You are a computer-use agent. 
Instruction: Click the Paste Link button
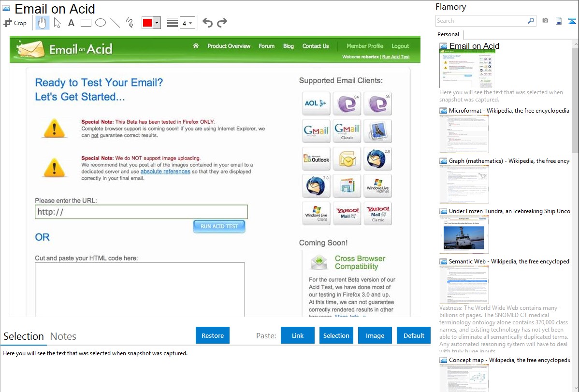[298, 335]
